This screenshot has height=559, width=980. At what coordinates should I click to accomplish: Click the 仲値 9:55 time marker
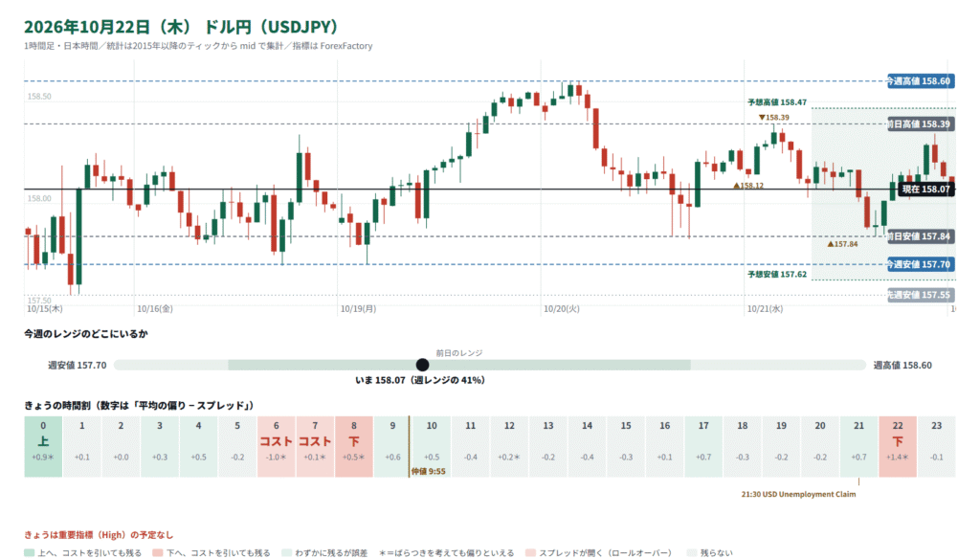pyautogui.click(x=428, y=472)
